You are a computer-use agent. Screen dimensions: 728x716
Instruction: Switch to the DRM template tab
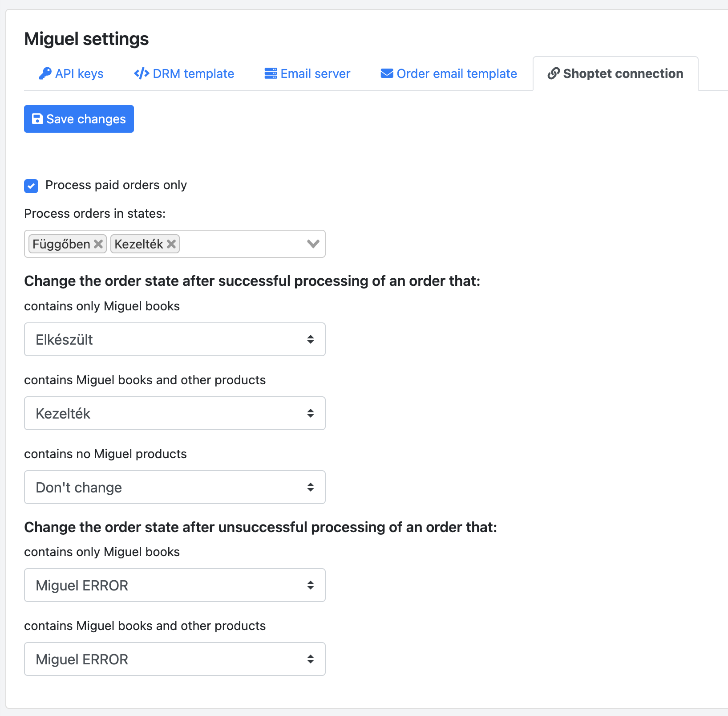pos(184,73)
